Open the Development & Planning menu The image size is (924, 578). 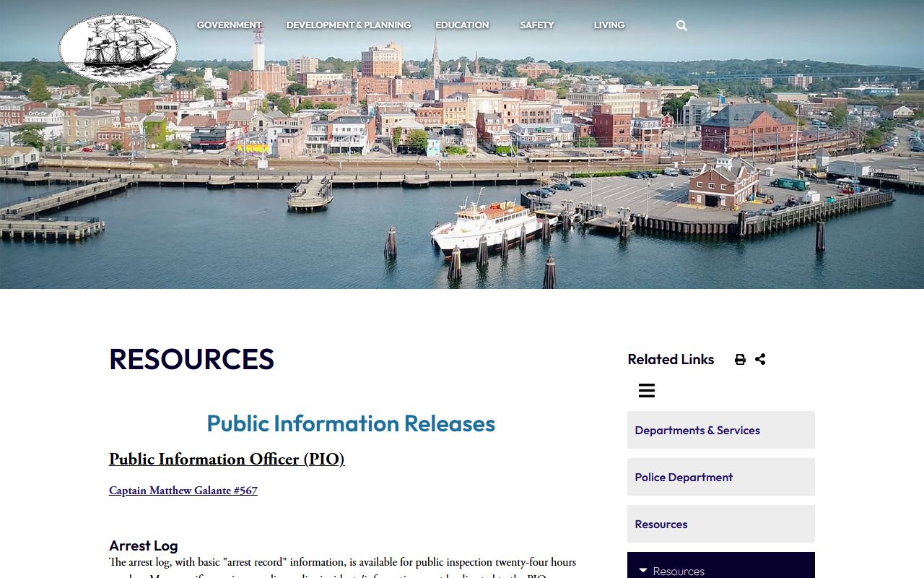tap(349, 25)
